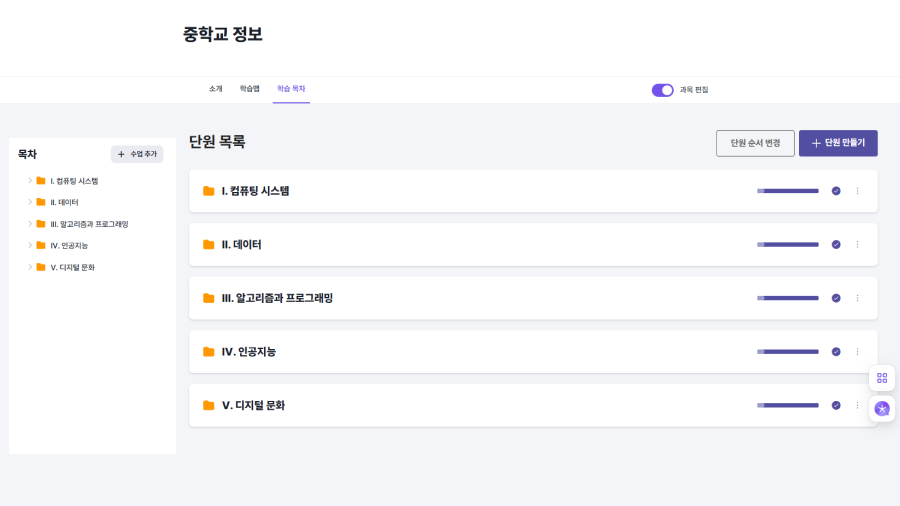Open the grid apps floating icon

pyautogui.click(x=881, y=378)
